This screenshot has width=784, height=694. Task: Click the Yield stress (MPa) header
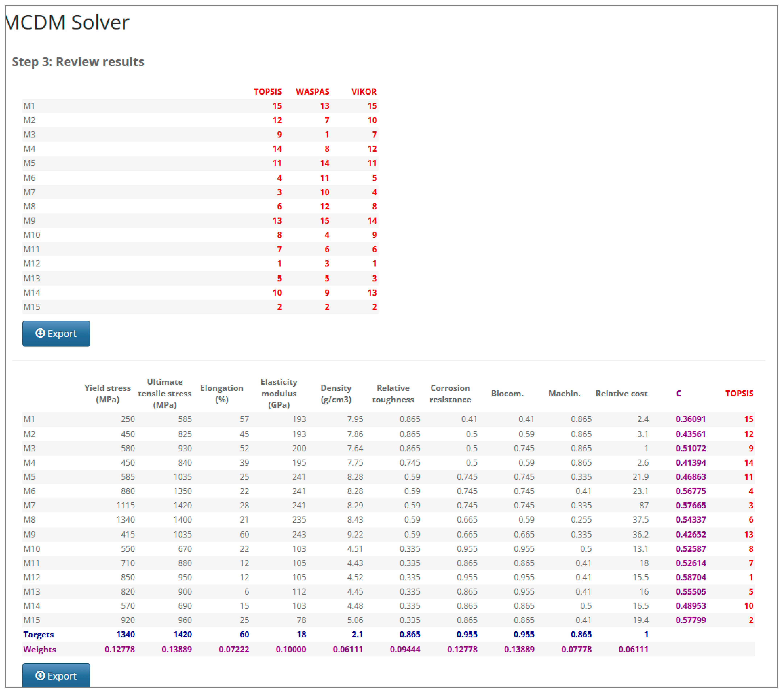point(107,393)
